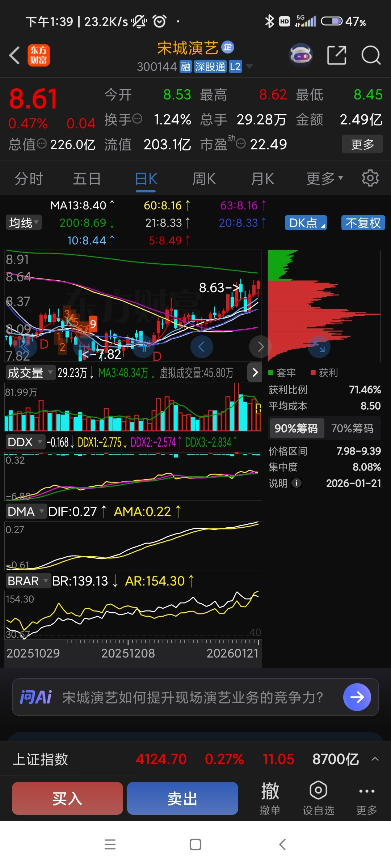Tap the blue 卖出 sell button
Image resolution: width=391 pixels, height=868 pixels.
[x=182, y=798]
